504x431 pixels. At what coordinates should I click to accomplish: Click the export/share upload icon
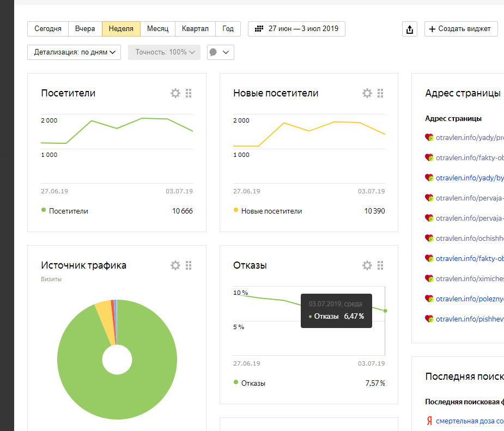pos(409,29)
